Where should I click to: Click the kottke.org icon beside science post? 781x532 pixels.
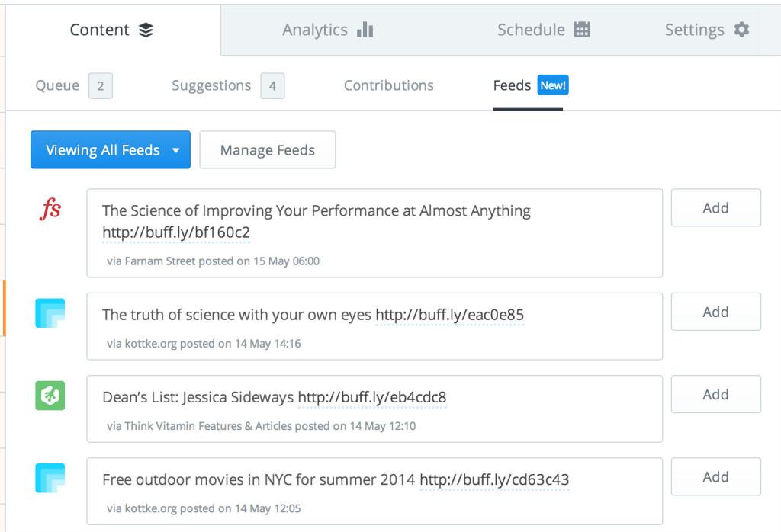(x=50, y=313)
